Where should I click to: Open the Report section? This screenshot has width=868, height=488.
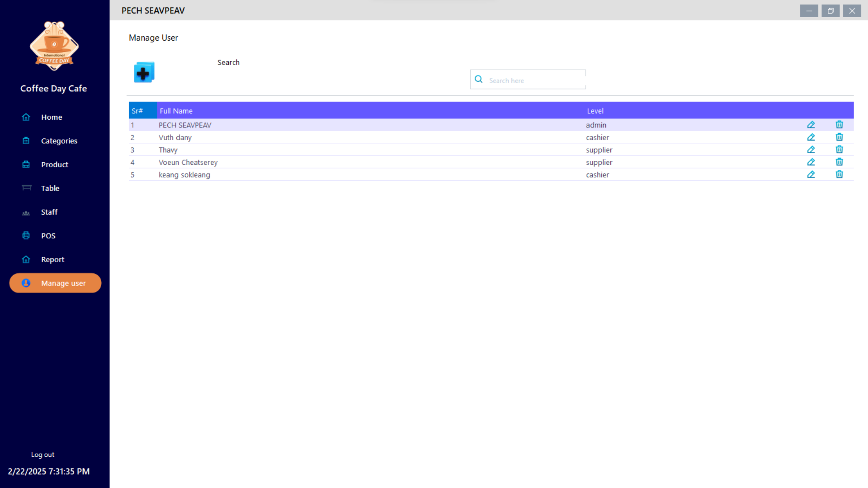(52, 259)
